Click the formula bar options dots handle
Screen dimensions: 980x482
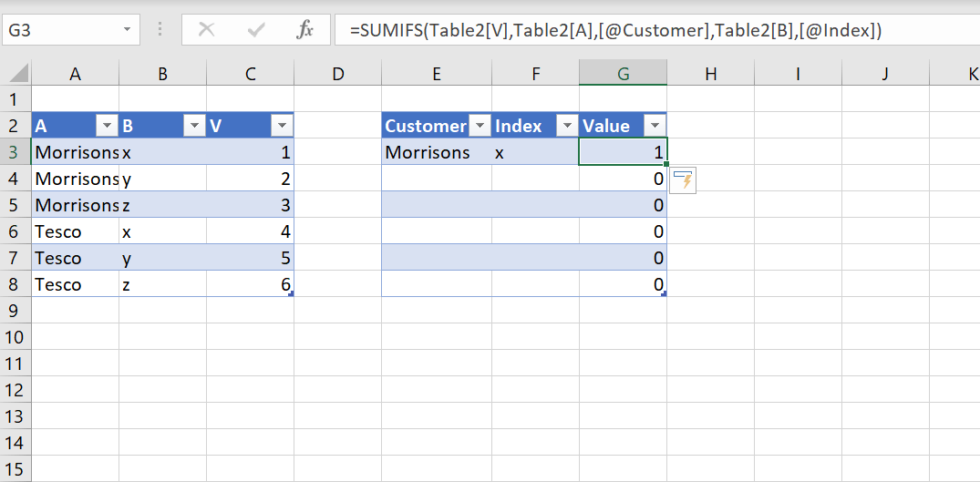point(160,30)
